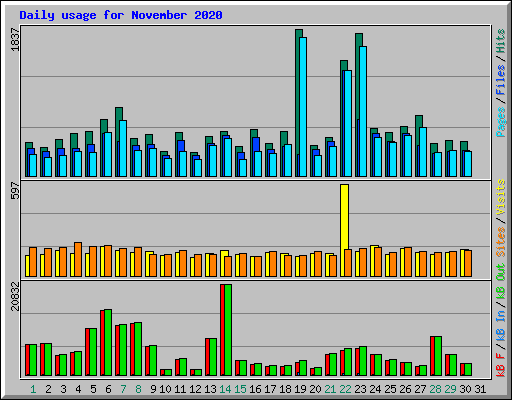Click the green day 28 axis label

pos(435,389)
